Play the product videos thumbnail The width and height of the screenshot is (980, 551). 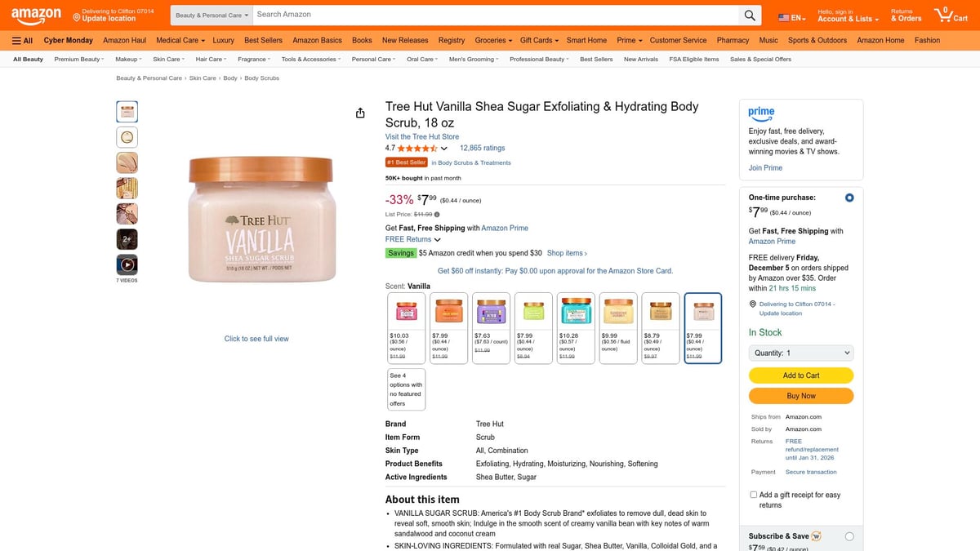127,264
